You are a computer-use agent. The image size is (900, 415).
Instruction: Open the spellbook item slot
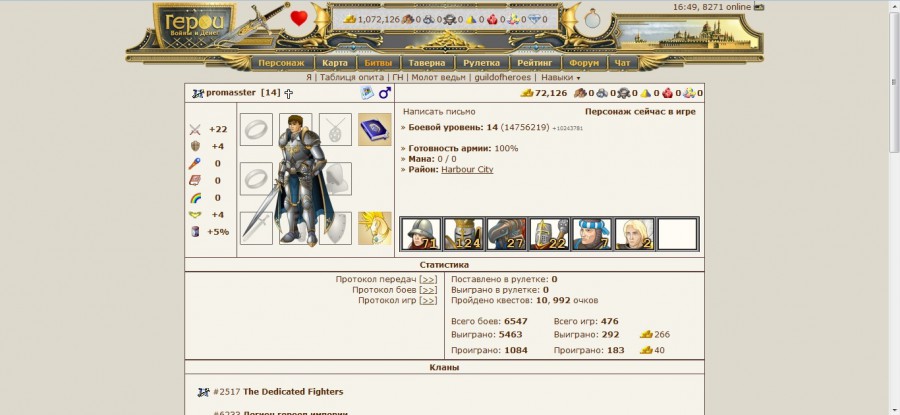click(375, 129)
